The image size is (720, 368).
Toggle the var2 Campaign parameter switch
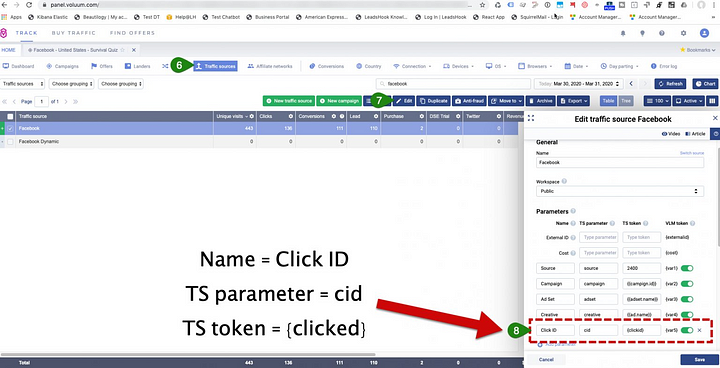[687, 283]
